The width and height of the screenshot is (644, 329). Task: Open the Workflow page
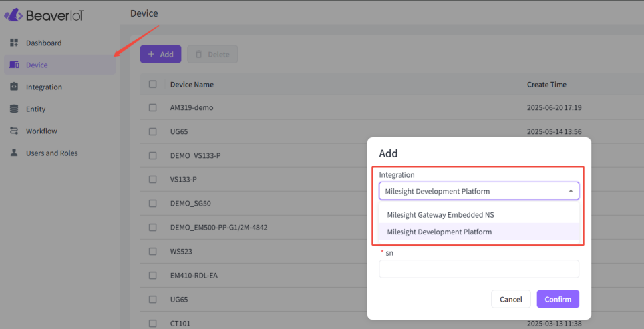tap(60, 131)
